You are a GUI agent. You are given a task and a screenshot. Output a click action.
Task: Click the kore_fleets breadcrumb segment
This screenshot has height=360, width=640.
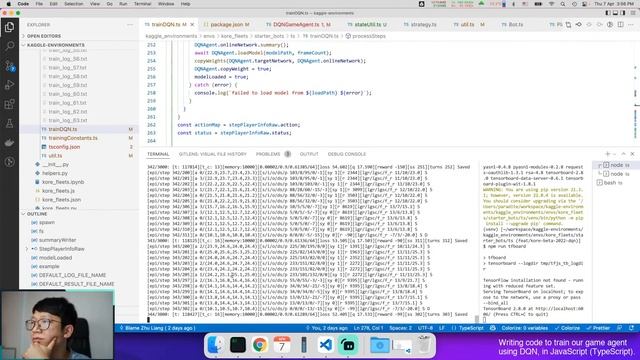coord(234,36)
